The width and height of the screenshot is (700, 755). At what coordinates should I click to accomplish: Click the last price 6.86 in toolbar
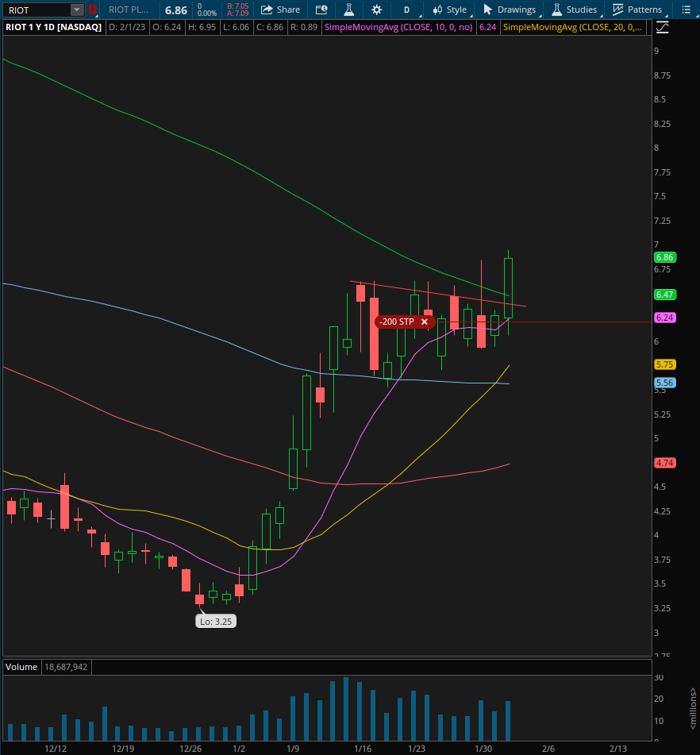click(x=175, y=10)
